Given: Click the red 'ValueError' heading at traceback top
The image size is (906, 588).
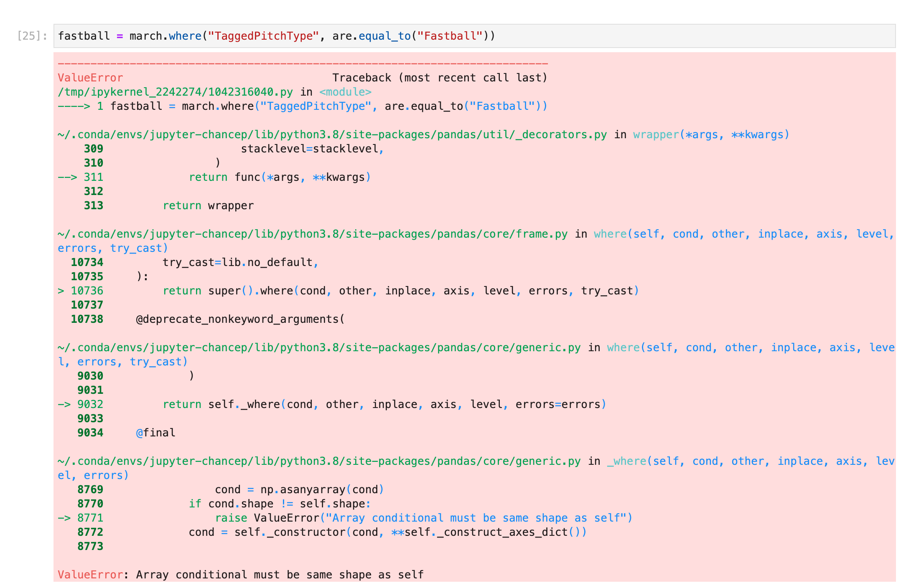Looking at the screenshot, I should click(90, 78).
